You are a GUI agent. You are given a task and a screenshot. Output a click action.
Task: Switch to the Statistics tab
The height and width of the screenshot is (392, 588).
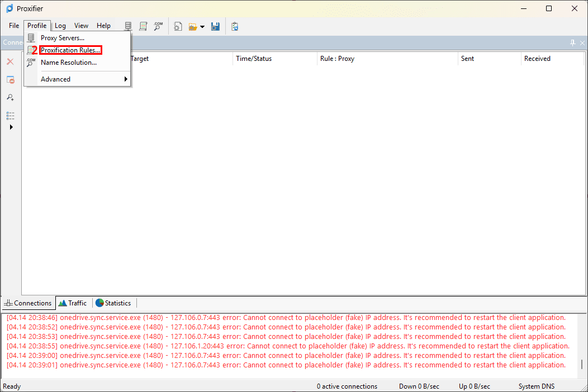pos(113,303)
